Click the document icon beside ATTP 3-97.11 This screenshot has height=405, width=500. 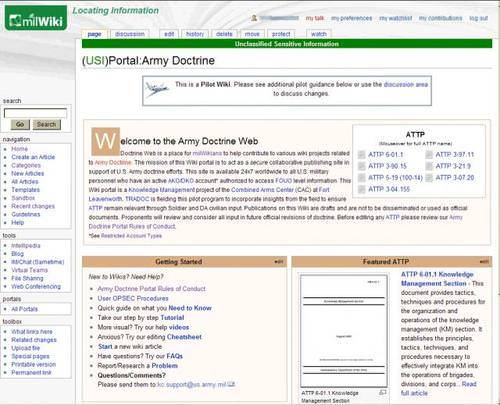coord(429,155)
